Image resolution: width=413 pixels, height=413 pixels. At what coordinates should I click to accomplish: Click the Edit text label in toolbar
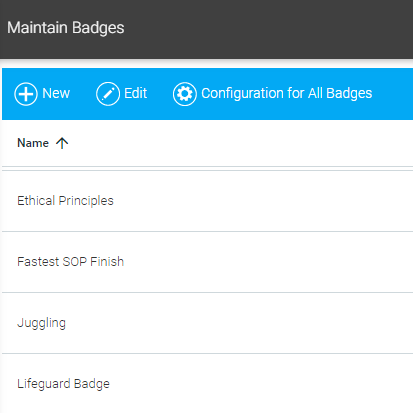click(135, 93)
